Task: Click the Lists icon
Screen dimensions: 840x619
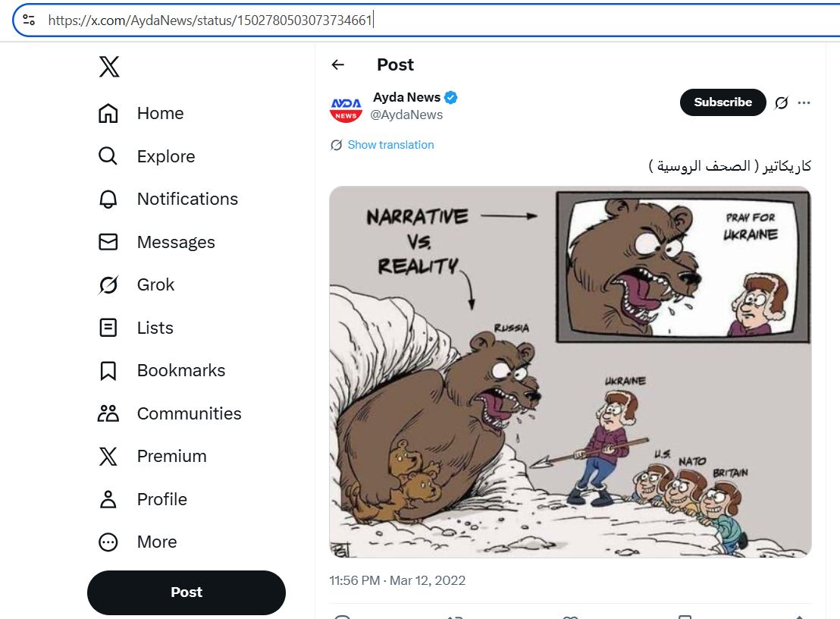Action: (x=108, y=328)
